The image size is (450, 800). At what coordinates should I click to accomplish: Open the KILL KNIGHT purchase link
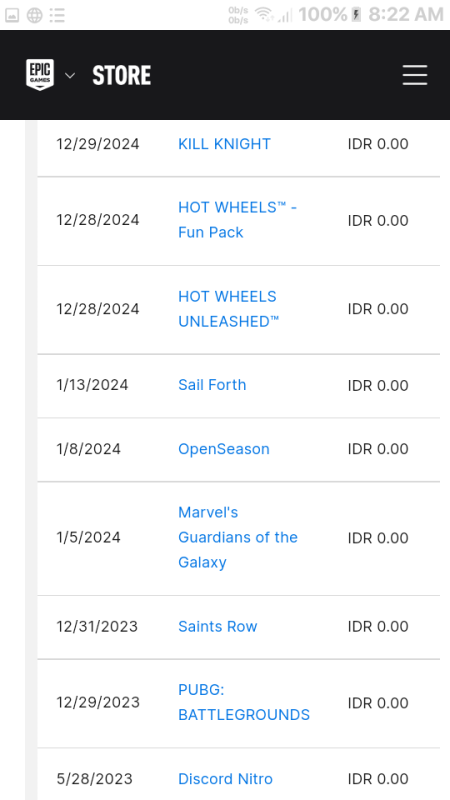pyautogui.click(x=224, y=144)
